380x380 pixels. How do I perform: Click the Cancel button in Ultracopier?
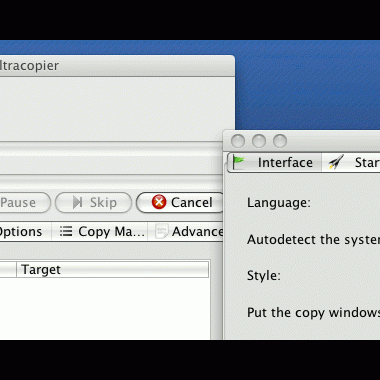click(180, 202)
